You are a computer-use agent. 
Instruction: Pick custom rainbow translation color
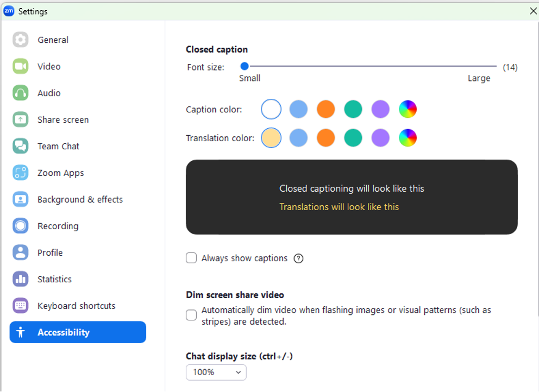pos(408,138)
